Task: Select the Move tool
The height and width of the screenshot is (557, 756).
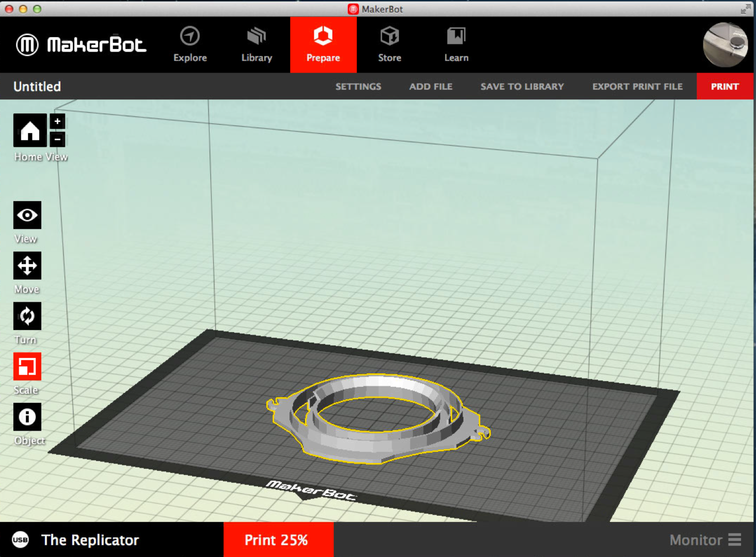Action: pyautogui.click(x=27, y=266)
